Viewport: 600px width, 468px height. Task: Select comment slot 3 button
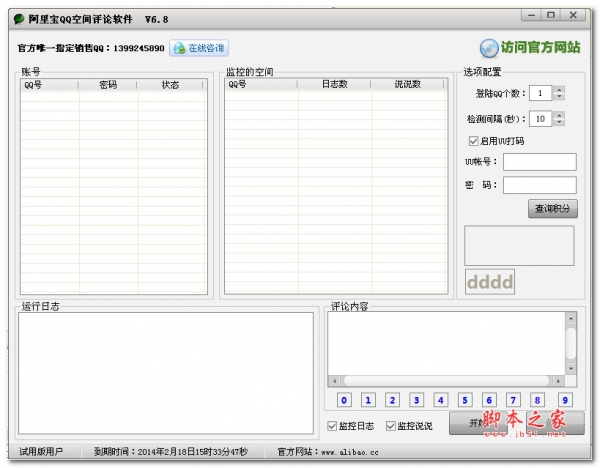(416, 400)
